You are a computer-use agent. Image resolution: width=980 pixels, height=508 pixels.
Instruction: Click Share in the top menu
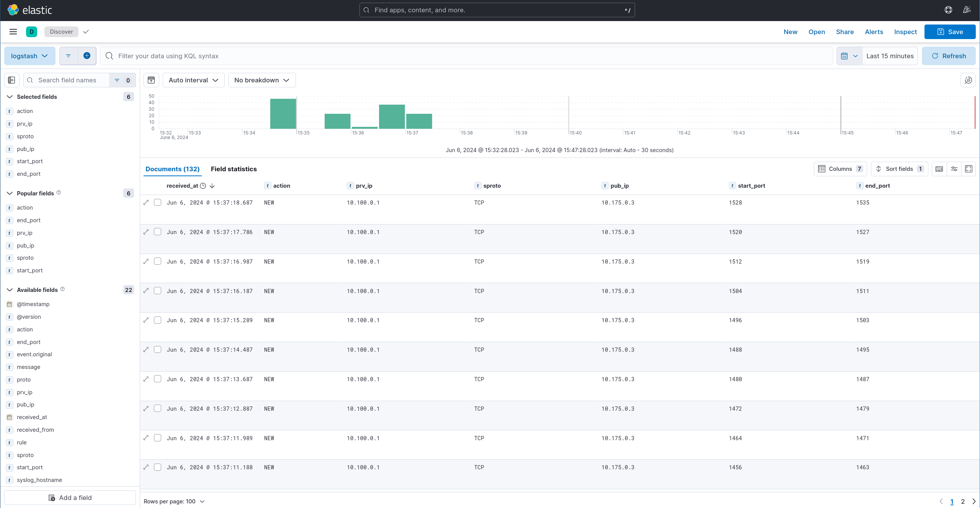(845, 32)
